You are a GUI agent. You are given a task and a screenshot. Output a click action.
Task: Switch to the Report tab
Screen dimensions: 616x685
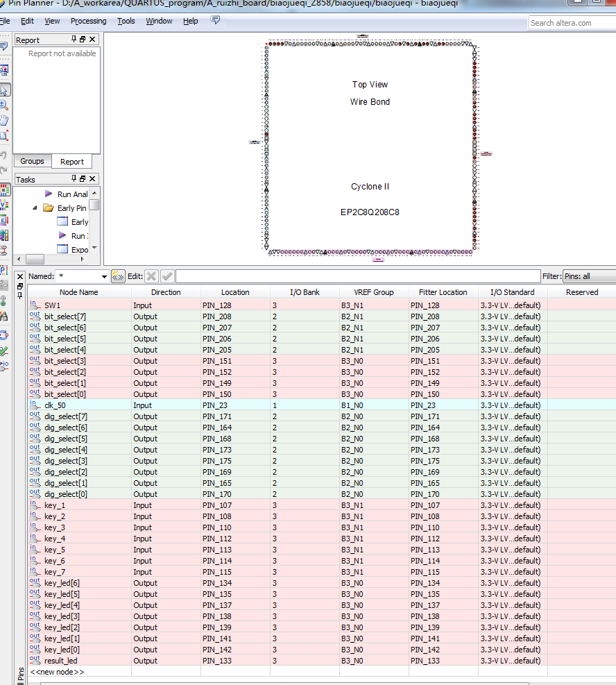tap(72, 162)
